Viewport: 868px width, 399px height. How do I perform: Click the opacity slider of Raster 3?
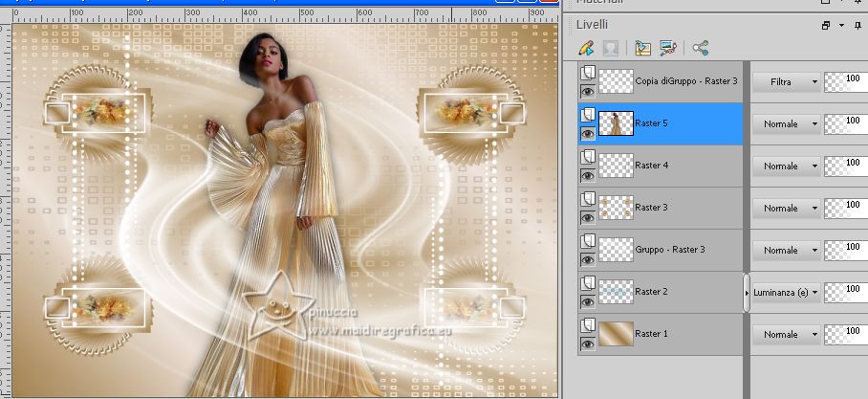pos(846,209)
